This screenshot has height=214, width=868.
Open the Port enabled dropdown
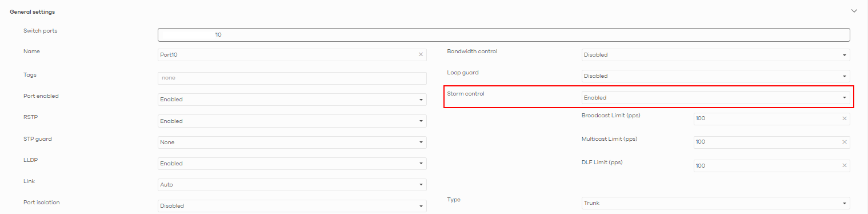[292, 100]
